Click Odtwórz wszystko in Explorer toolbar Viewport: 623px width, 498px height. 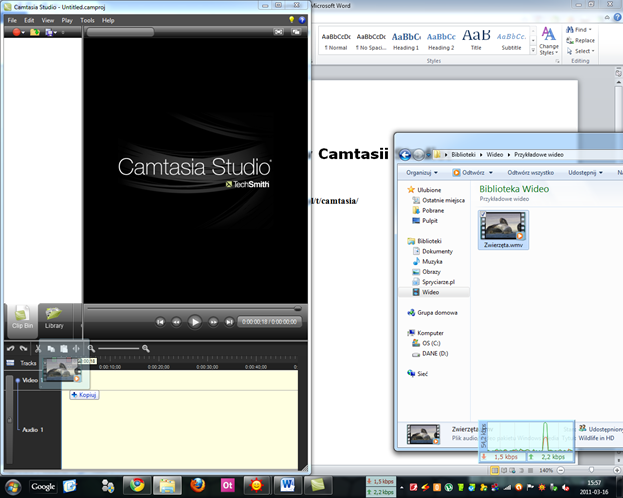(x=530, y=172)
